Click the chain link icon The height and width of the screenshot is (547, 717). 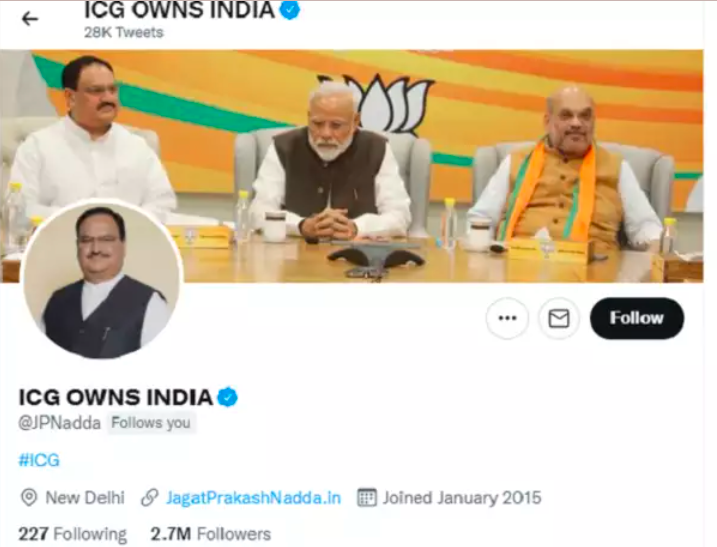point(150,497)
